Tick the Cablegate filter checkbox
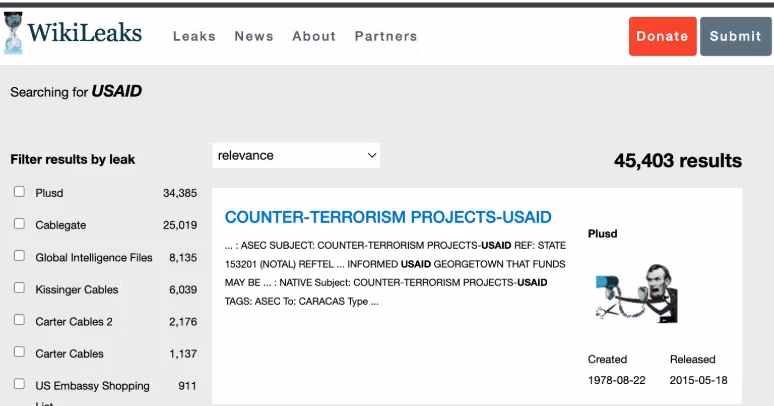Viewport: 774px width, 406px height. (x=19, y=224)
